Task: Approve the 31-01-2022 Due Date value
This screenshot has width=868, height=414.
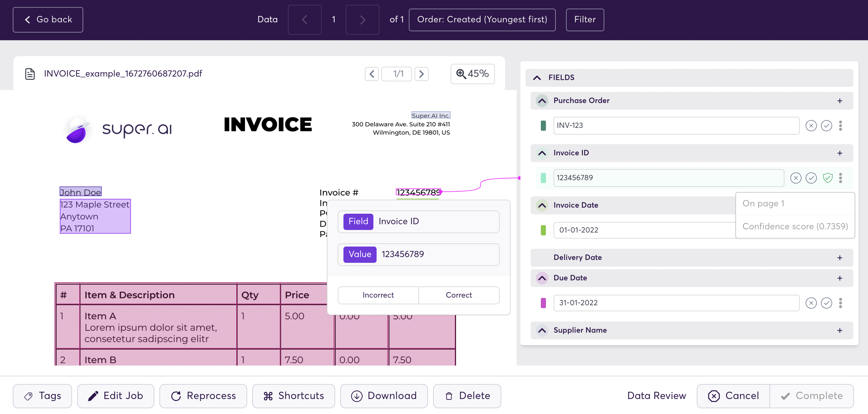Action: pos(826,303)
